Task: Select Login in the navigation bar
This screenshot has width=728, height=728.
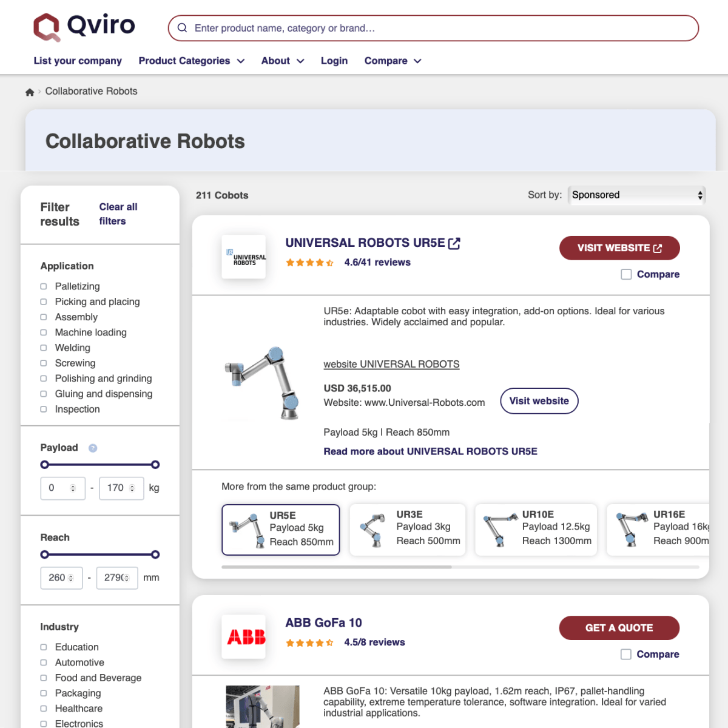Action: [334, 61]
